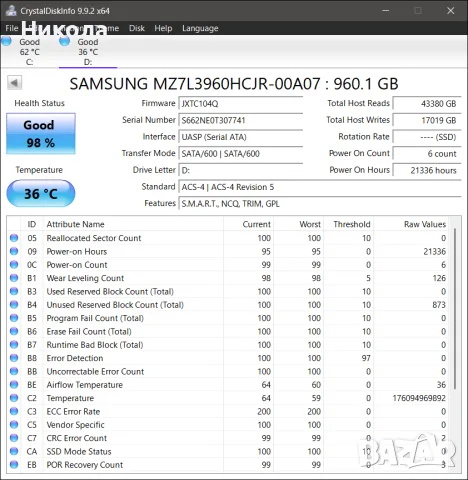
Task: Click status dot for C2 Temperature row
Action: pyautogui.click(x=14, y=398)
